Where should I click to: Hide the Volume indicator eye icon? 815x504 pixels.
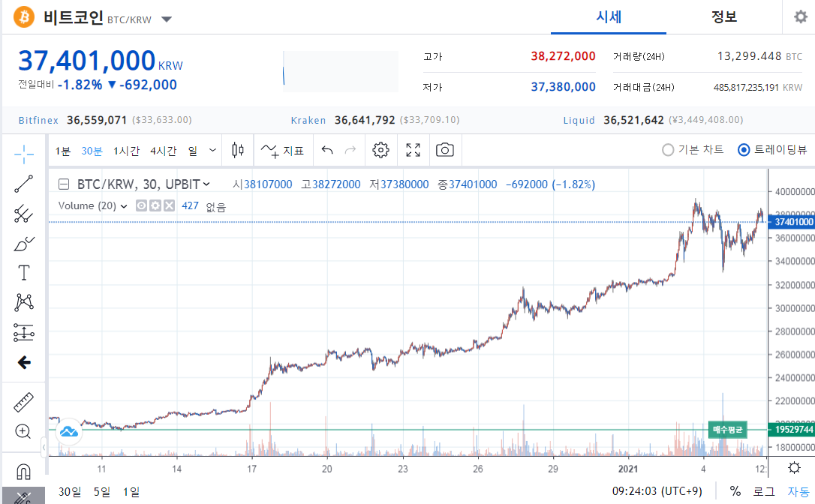tap(141, 205)
